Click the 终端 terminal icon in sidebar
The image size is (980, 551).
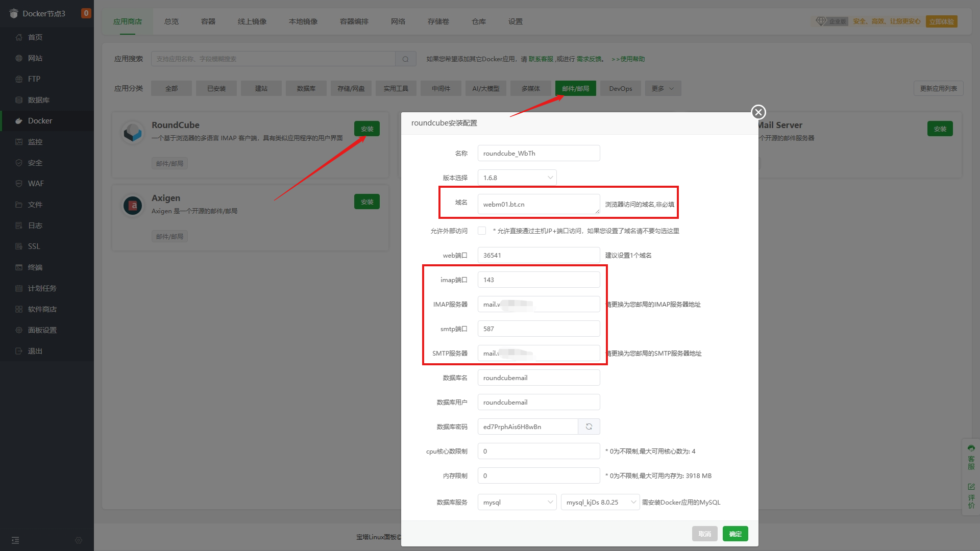click(19, 267)
